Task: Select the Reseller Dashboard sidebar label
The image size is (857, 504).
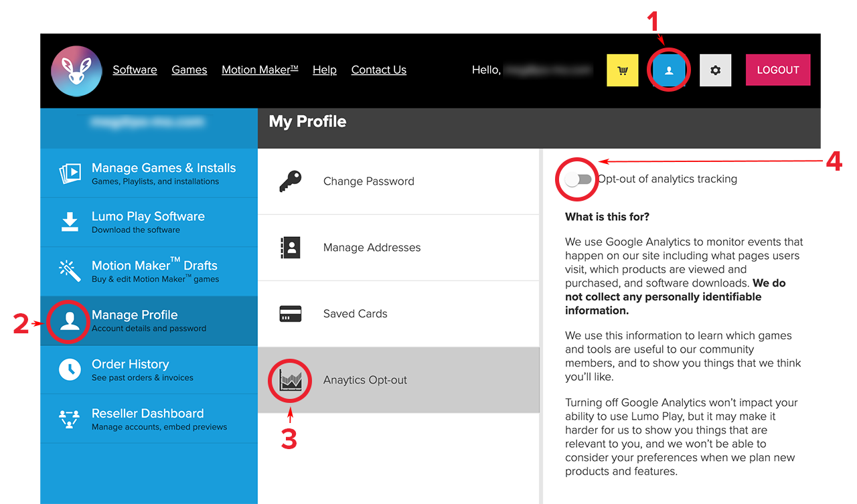Action: coord(148,414)
